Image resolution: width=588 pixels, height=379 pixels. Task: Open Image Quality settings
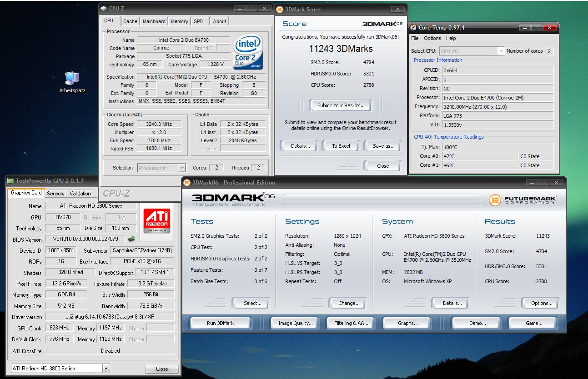point(295,323)
